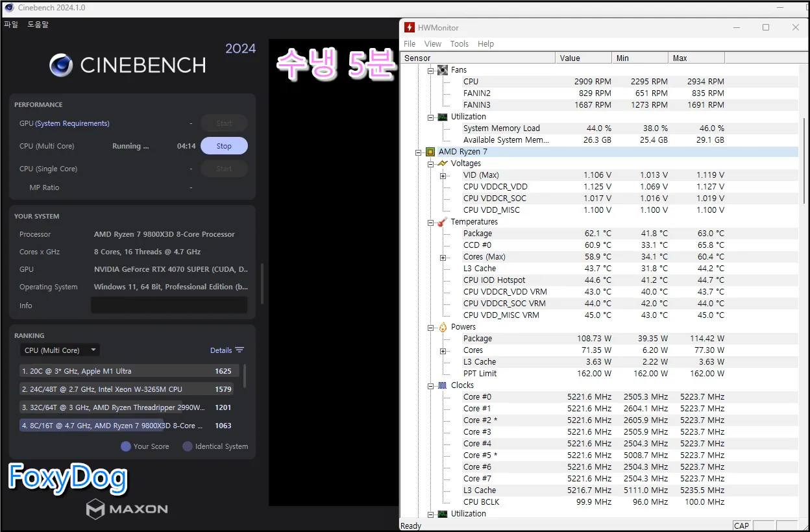Open Cinebench 파일 menu
This screenshot has width=810, height=532.
click(11, 25)
